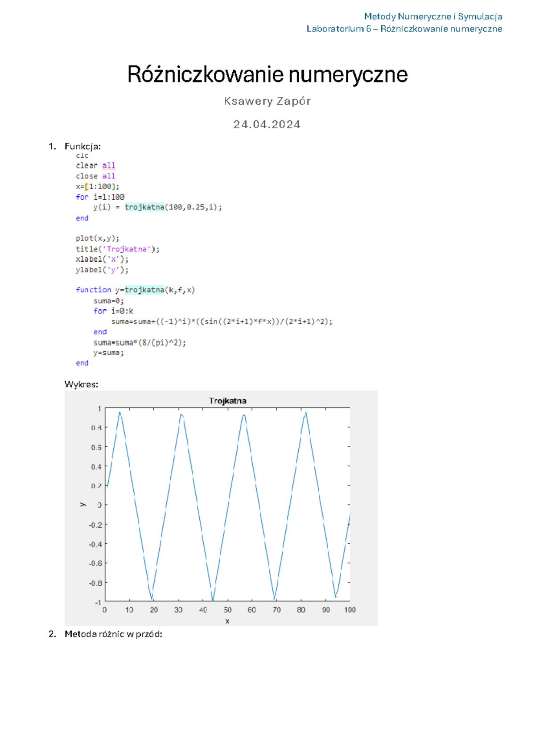Click the large main title "Różniczkowanie numeryczne"
This screenshot has width=535, height=756.
click(x=267, y=74)
